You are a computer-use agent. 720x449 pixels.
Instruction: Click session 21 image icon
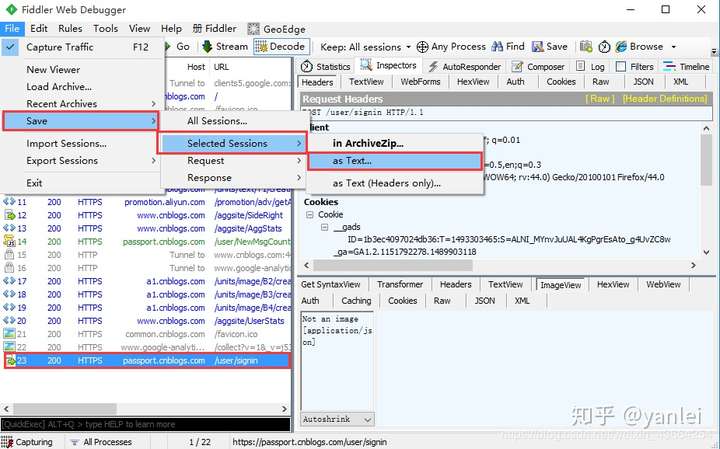coord(9,334)
